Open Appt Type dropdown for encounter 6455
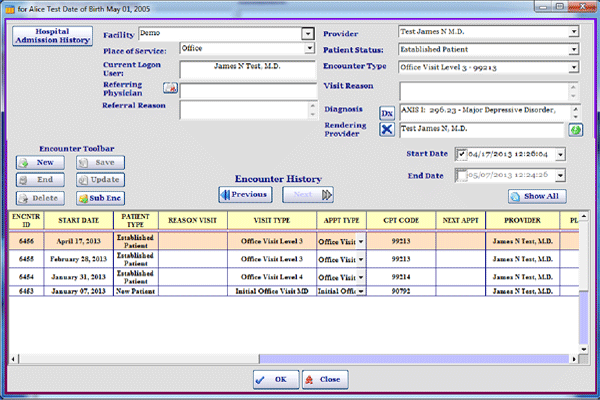Screen dimensions: 600x400 tap(360, 259)
